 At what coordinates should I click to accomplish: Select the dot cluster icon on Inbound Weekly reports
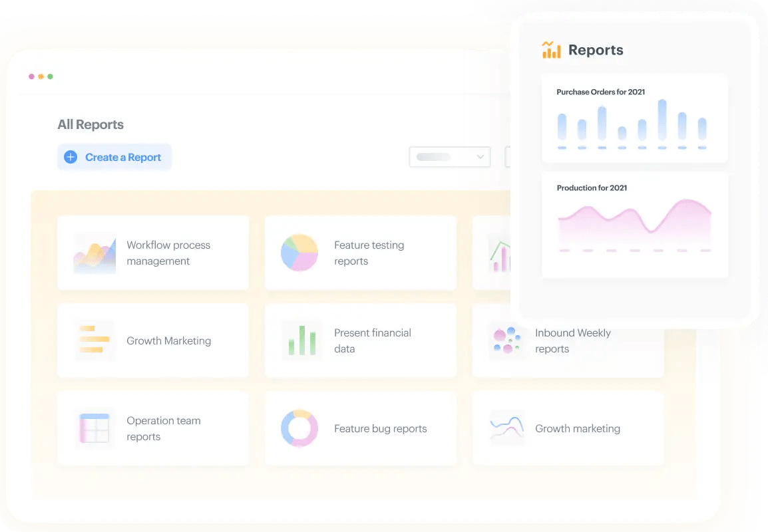507,340
